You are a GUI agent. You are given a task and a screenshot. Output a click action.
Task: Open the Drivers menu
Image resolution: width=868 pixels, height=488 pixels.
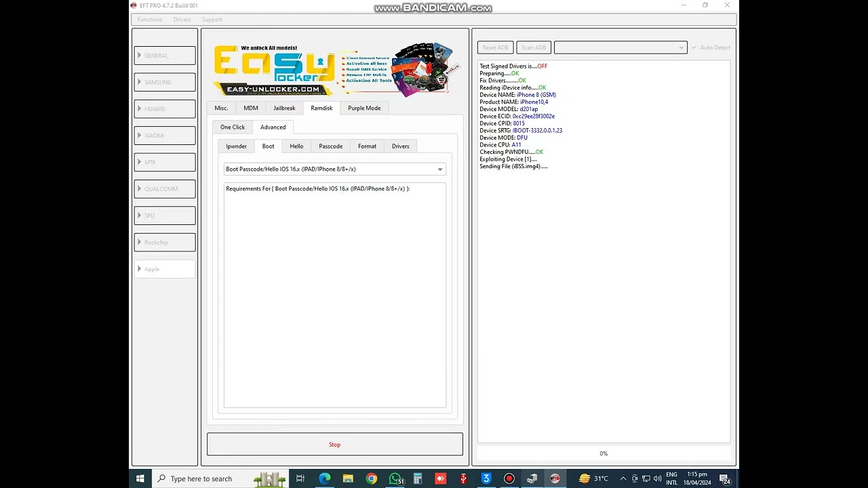[x=182, y=20]
